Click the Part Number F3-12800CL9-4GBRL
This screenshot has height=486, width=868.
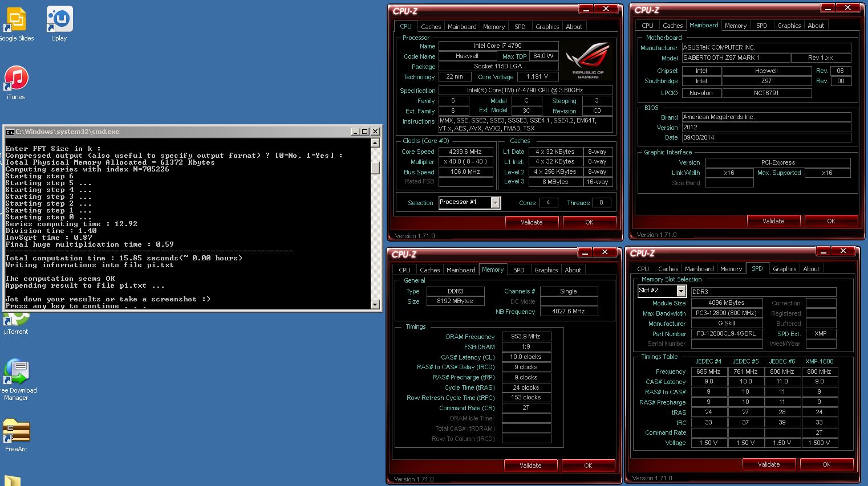tap(727, 333)
